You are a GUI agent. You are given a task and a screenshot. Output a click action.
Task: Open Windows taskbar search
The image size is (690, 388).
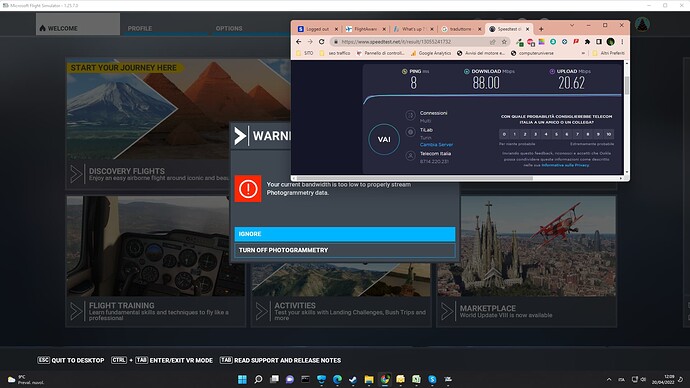point(258,379)
